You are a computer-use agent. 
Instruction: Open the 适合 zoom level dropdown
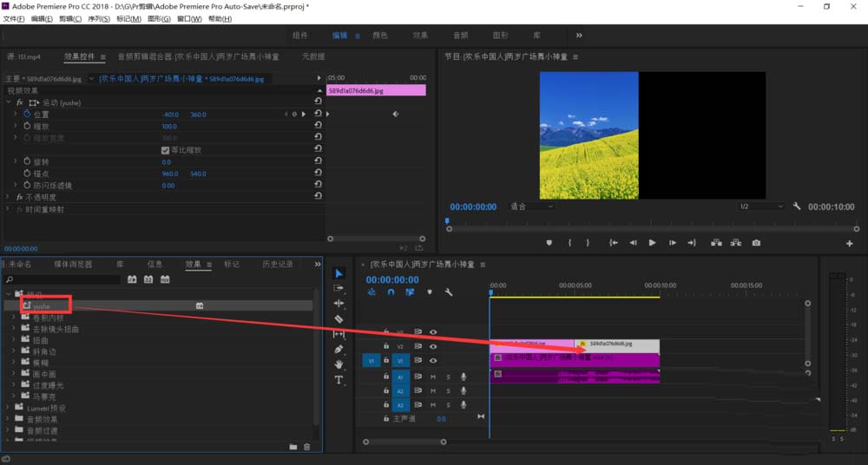click(531, 206)
